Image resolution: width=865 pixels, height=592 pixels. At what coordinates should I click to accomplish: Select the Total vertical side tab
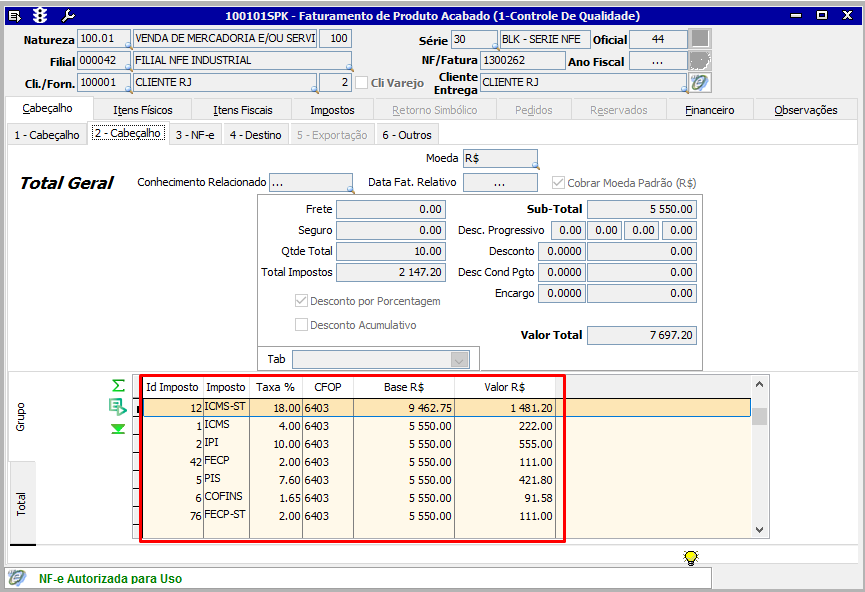pyautogui.click(x=22, y=503)
